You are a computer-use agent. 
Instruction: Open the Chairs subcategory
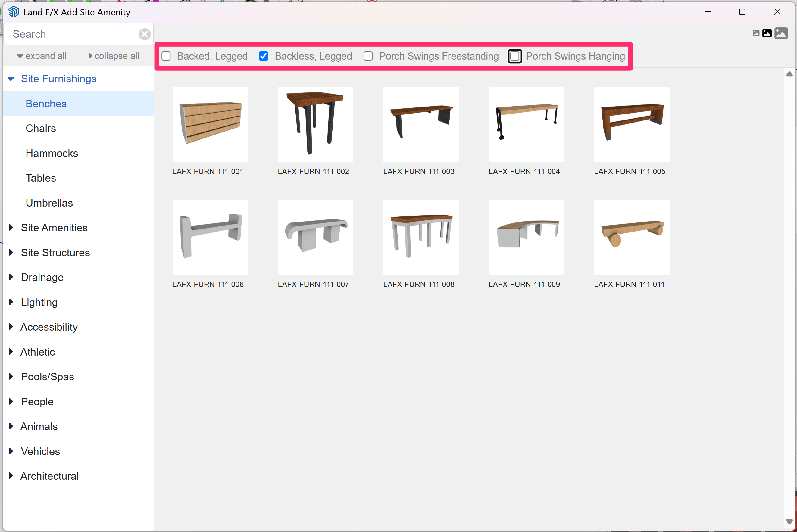pos(41,128)
